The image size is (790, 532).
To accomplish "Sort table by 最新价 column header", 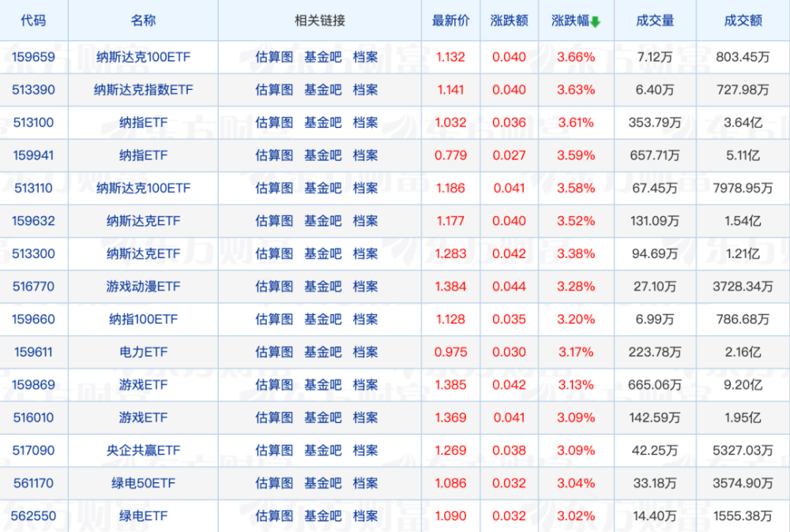I will point(450,21).
